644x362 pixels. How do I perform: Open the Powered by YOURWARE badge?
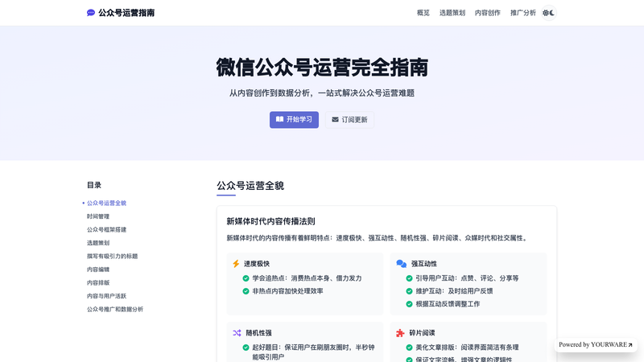pos(596,345)
